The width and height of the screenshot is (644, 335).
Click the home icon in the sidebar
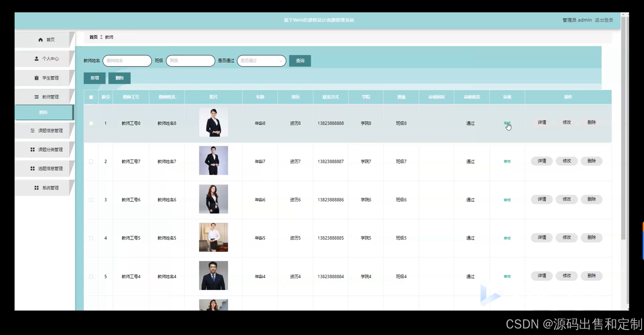tap(41, 40)
